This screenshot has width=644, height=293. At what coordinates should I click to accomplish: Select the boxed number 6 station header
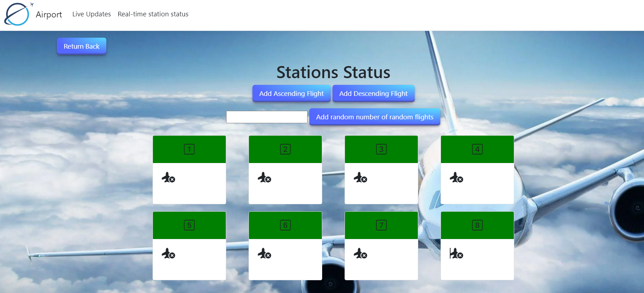[x=285, y=225]
